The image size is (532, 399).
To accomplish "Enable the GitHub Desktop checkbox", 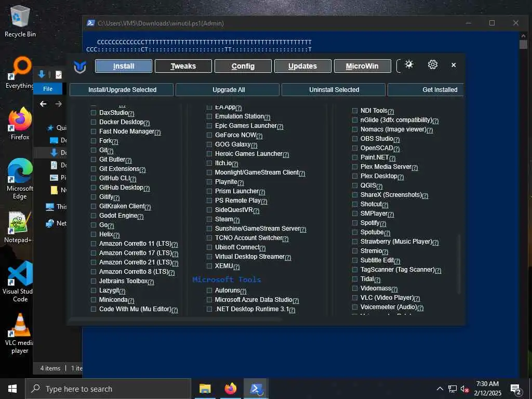I will [x=94, y=188].
